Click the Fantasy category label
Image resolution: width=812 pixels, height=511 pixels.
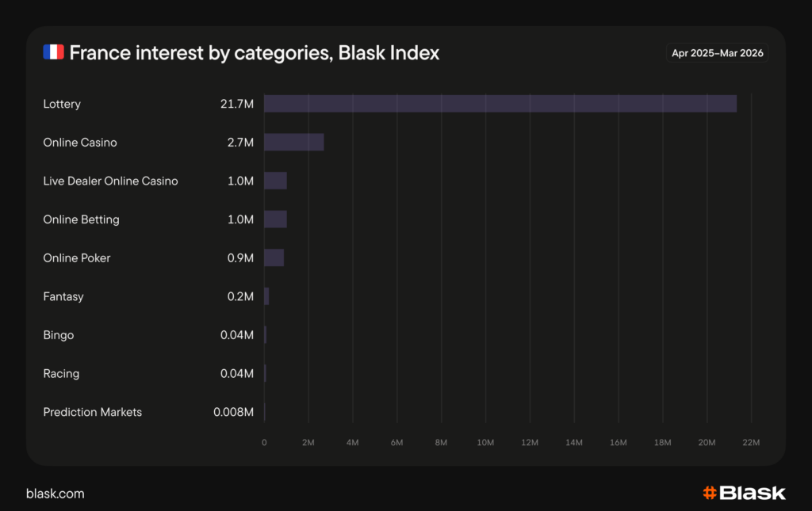(63, 296)
